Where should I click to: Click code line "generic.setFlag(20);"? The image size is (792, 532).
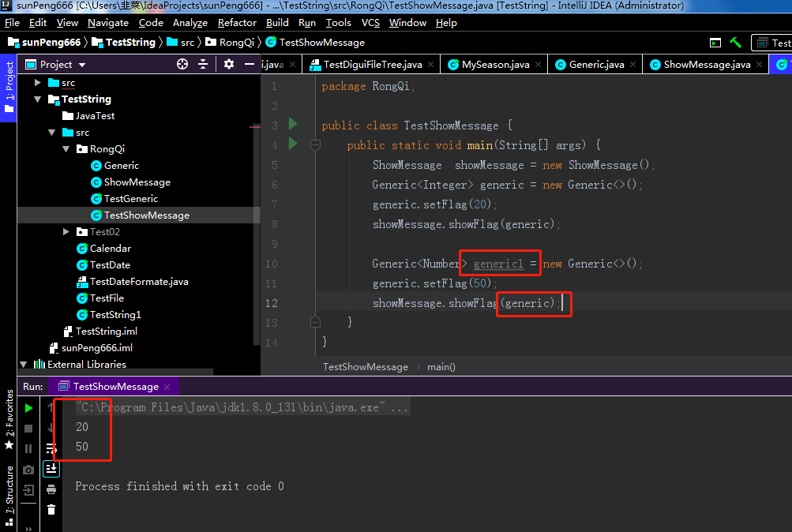click(435, 204)
